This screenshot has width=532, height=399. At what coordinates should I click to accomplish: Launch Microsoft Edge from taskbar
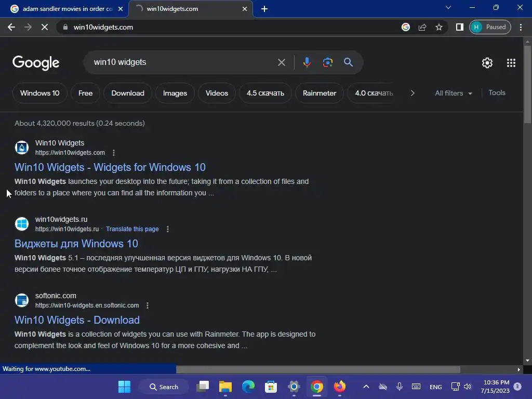pos(248,387)
